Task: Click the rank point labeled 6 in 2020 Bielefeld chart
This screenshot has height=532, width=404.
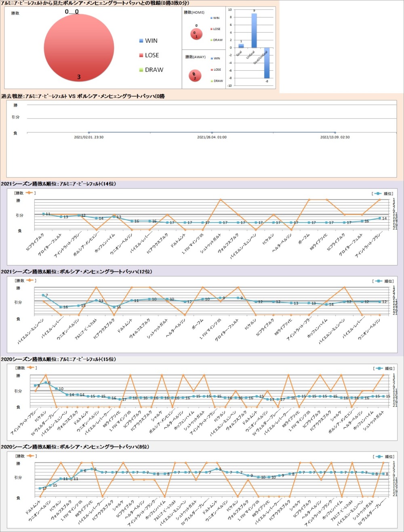Action: click(46, 382)
